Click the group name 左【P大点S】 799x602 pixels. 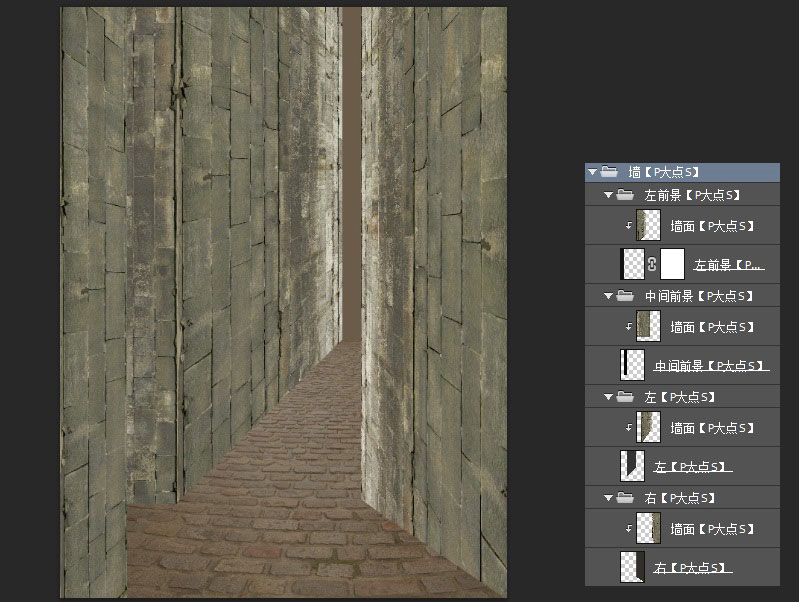pos(679,397)
